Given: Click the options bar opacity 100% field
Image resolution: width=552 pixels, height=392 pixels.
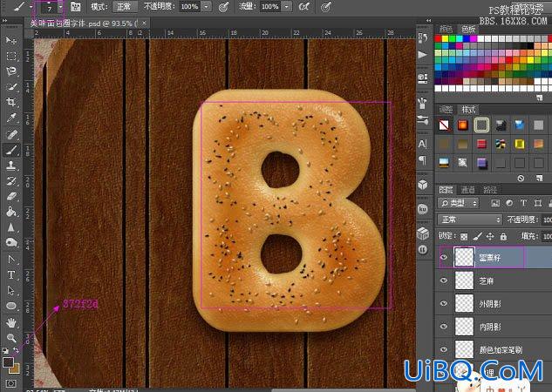Looking at the screenshot, I should (190, 6).
